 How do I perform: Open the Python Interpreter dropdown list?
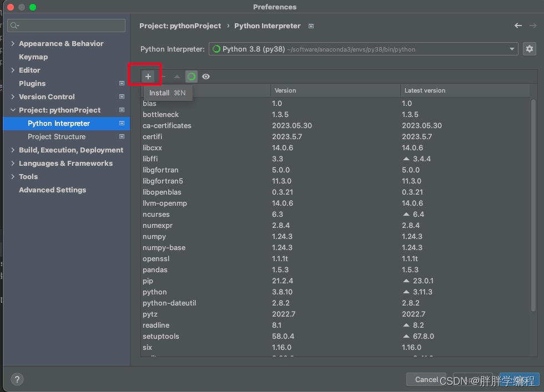click(511, 49)
